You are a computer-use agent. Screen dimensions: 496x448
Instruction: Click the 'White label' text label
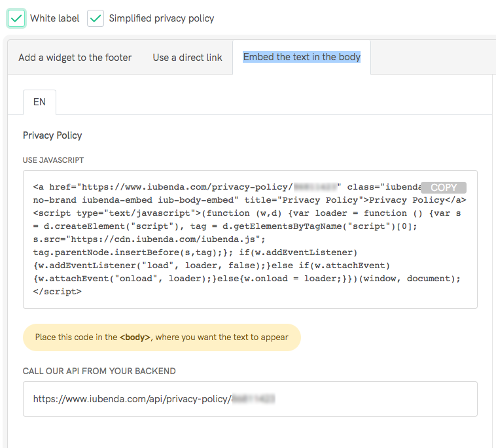pyautogui.click(x=54, y=18)
